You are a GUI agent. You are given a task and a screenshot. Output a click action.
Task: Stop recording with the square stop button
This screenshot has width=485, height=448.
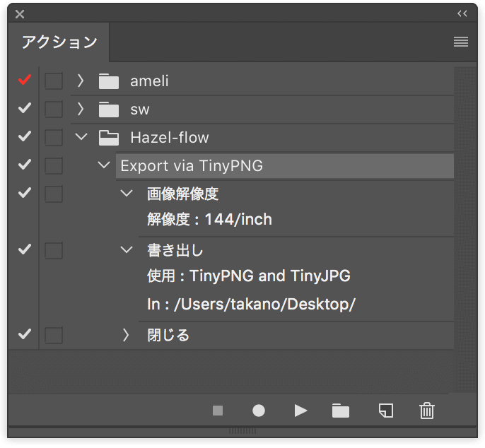coord(218,411)
